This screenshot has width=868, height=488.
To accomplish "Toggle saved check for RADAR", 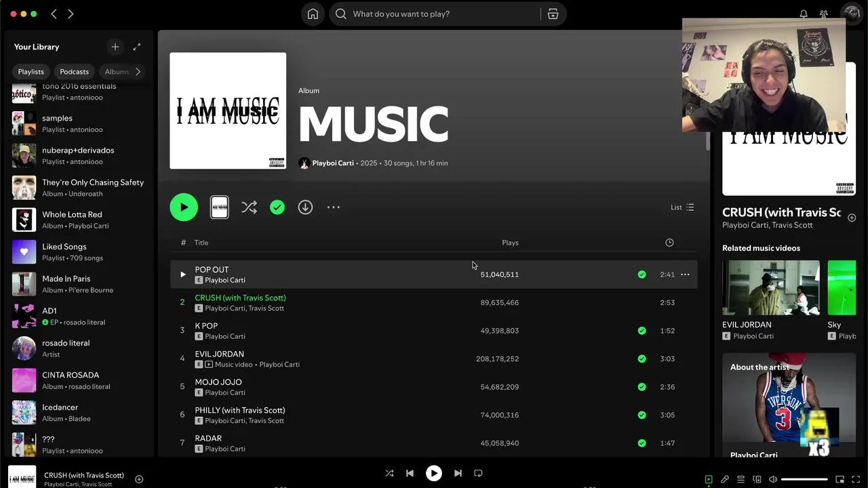I will 642,443.
